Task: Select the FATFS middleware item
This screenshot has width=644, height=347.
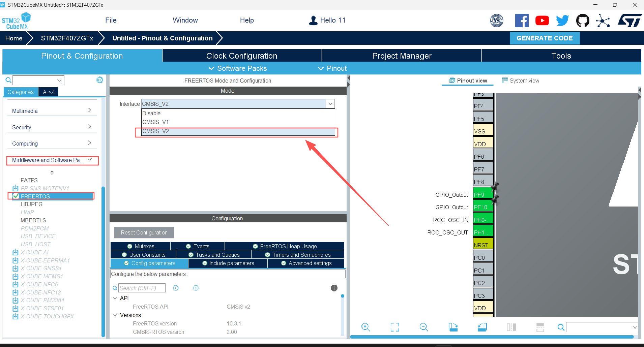Action: [x=29, y=180]
